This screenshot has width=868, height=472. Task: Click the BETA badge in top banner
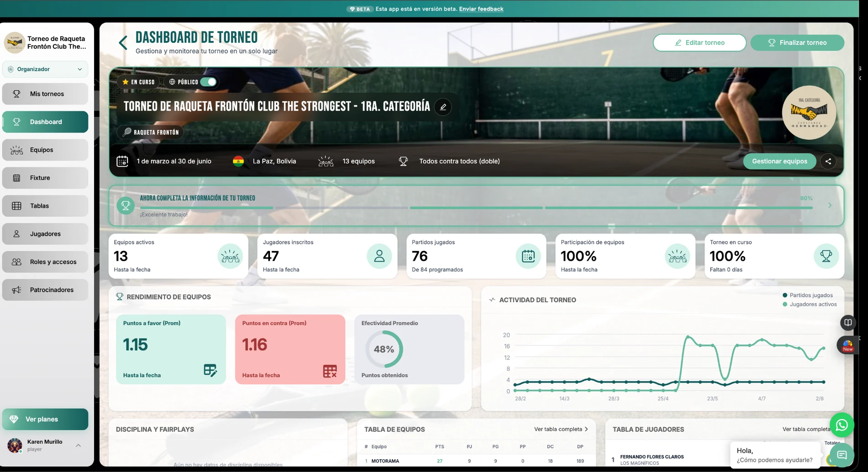(x=360, y=9)
